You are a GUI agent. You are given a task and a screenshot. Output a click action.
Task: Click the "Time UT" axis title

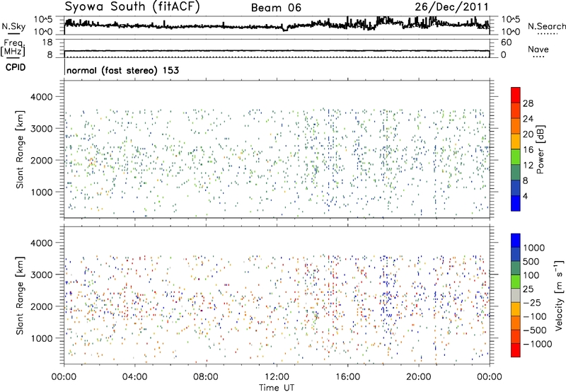point(277,388)
